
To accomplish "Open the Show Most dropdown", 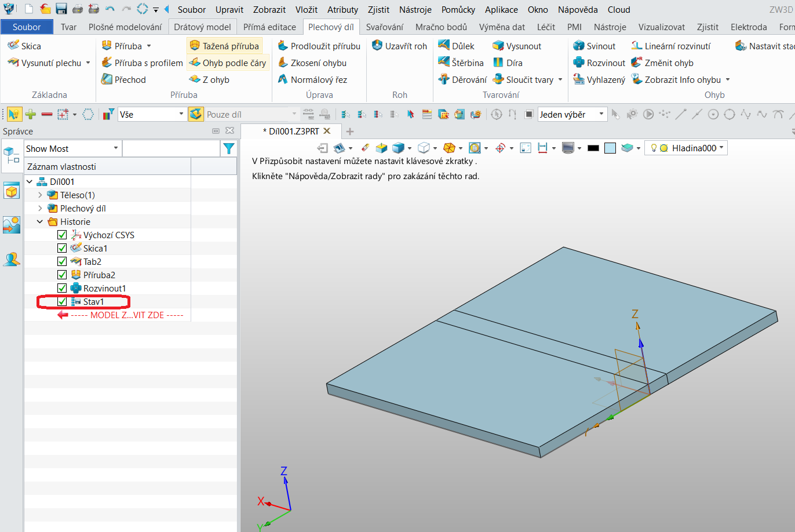I will (x=72, y=149).
